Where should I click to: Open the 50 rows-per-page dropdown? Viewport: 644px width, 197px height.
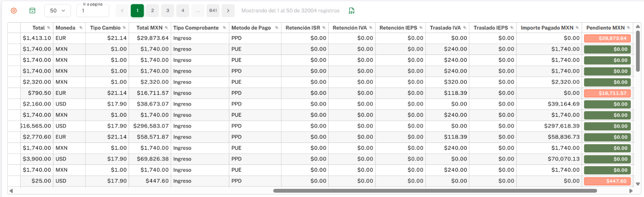tap(58, 10)
